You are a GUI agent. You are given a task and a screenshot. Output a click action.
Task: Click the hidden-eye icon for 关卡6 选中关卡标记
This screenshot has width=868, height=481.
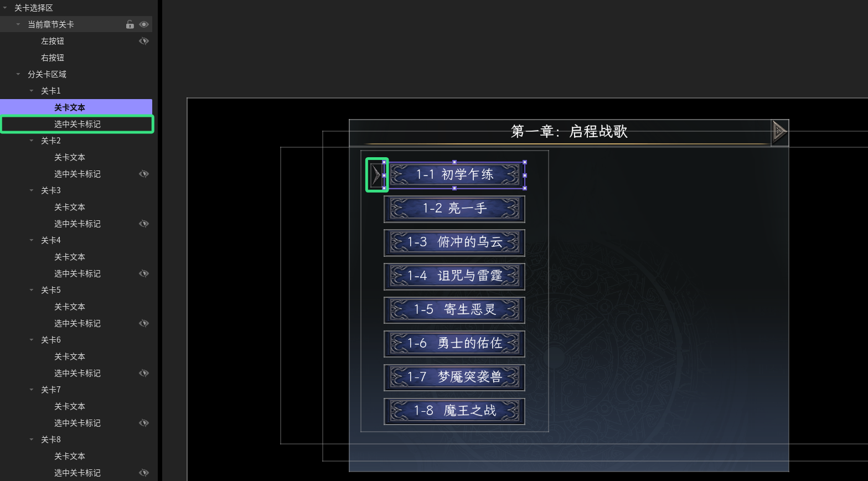point(144,373)
